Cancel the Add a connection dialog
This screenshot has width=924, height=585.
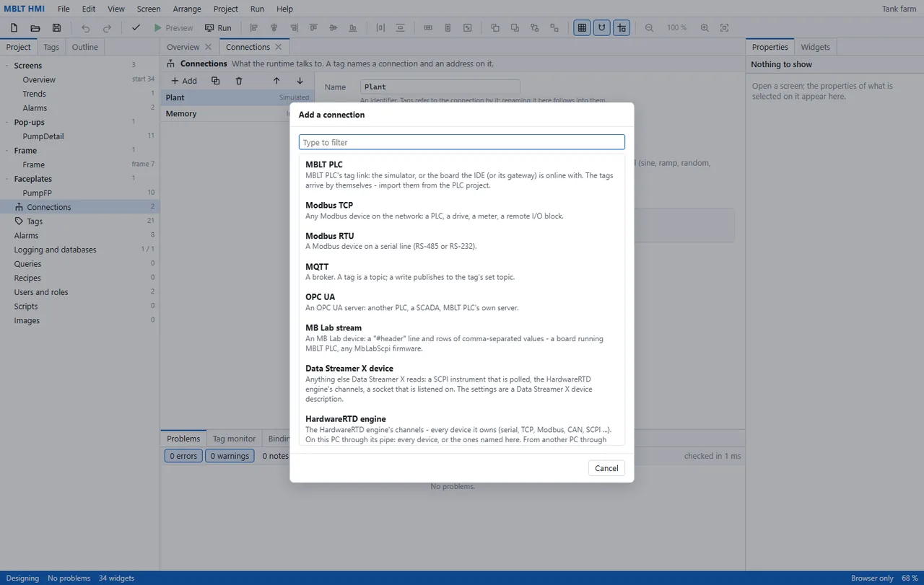(606, 468)
